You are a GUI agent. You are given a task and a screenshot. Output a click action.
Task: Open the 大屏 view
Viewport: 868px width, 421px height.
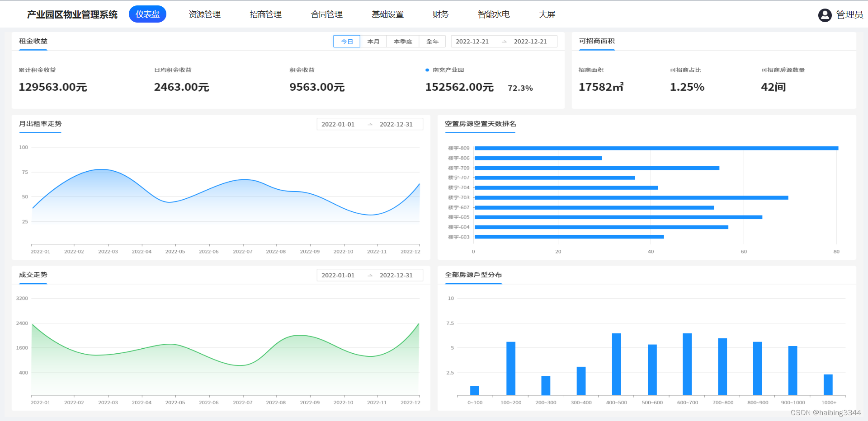(x=547, y=14)
